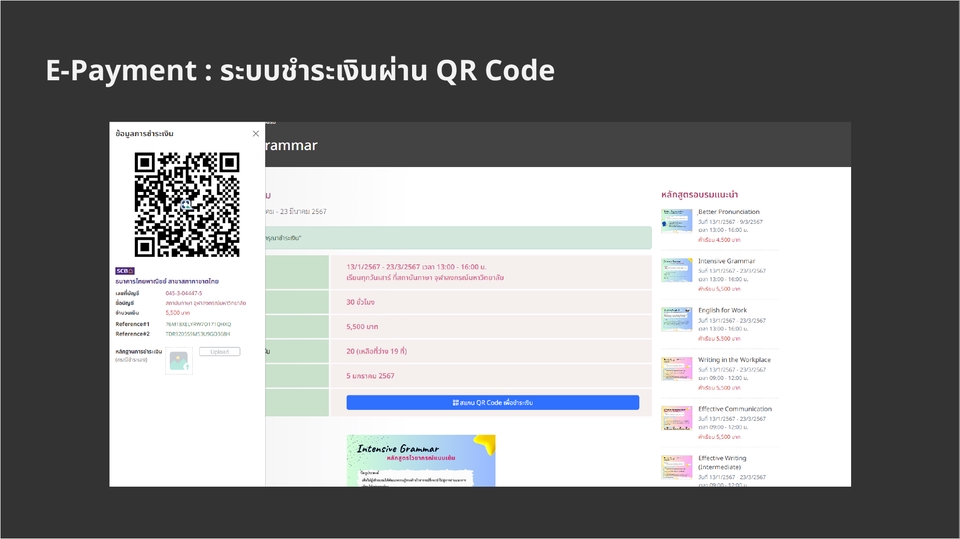Click the Intensive Grammar course poster
960x539 pixels.
pos(421,461)
